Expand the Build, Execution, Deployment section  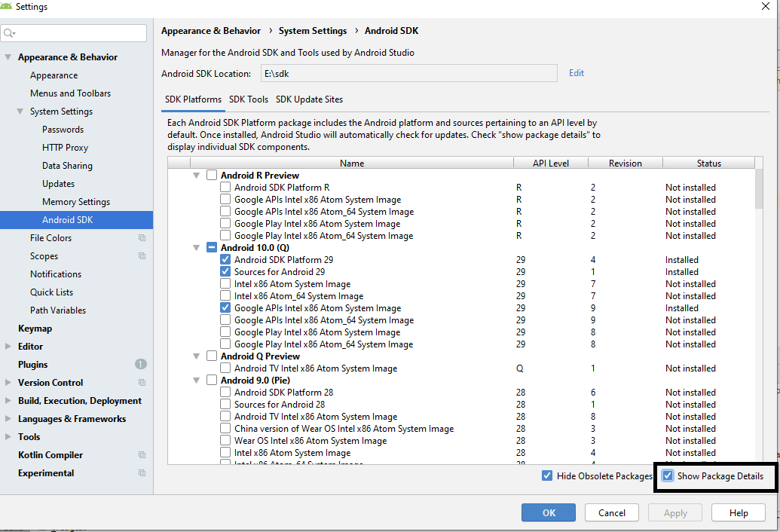pyautogui.click(x=8, y=401)
